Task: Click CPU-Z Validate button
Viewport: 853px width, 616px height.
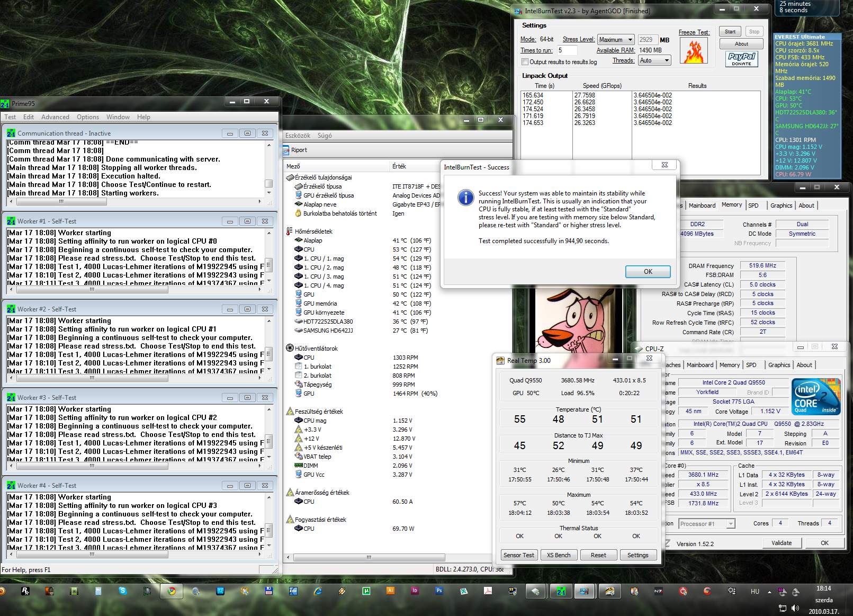Action: tap(782, 543)
